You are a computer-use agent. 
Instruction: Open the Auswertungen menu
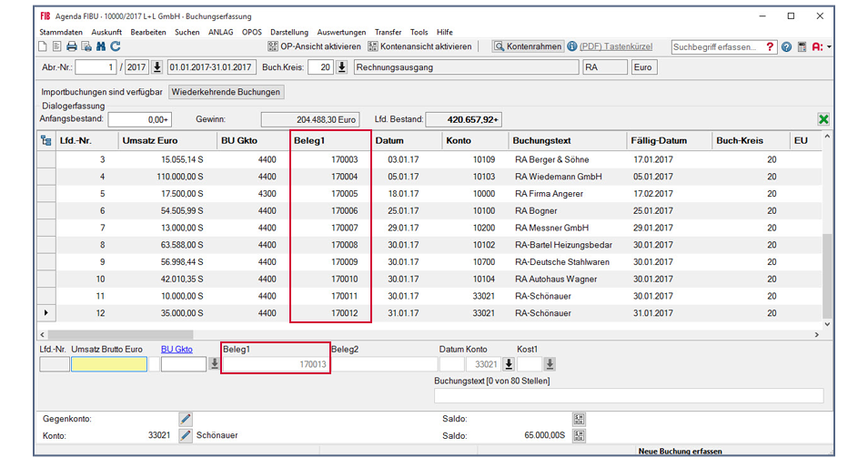click(x=342, y=32)
